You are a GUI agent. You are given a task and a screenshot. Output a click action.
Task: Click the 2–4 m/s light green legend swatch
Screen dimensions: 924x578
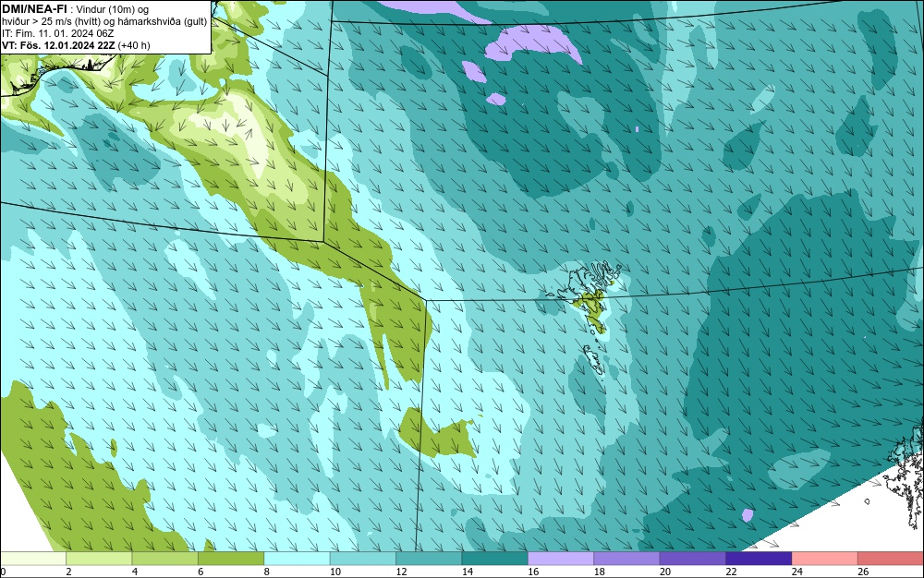click(x=99, y=559)
